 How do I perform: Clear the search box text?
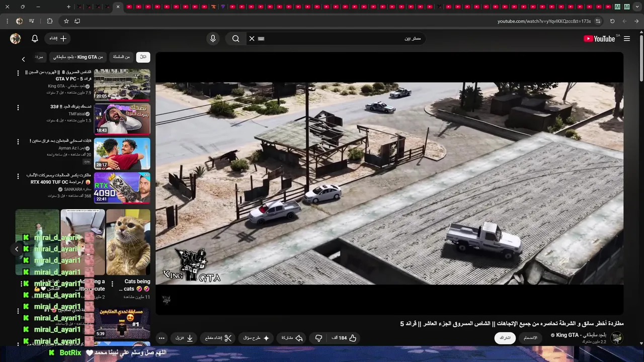pos(252,39)
